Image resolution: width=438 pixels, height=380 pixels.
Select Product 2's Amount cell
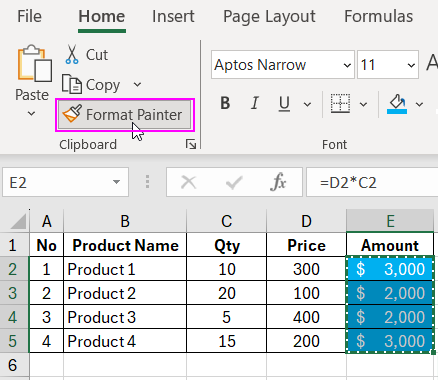[x=390, y=293]
